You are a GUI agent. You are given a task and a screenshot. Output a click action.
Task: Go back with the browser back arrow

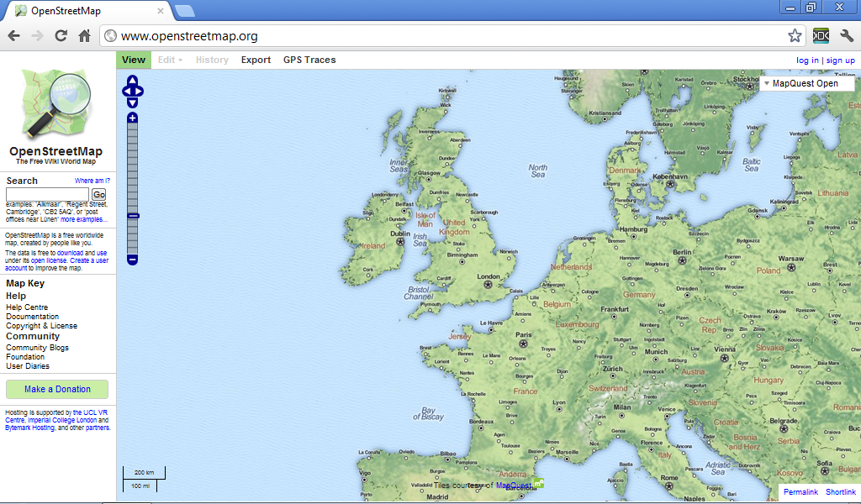click(x=13, y=36)
